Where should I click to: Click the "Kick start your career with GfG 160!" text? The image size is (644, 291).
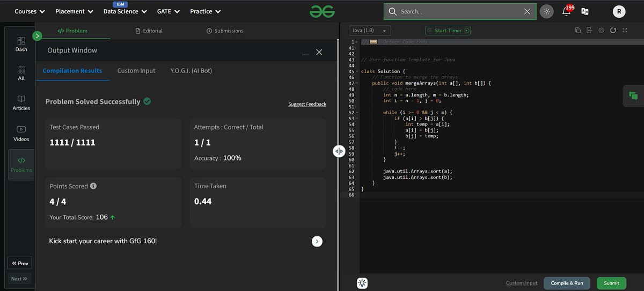103,241
